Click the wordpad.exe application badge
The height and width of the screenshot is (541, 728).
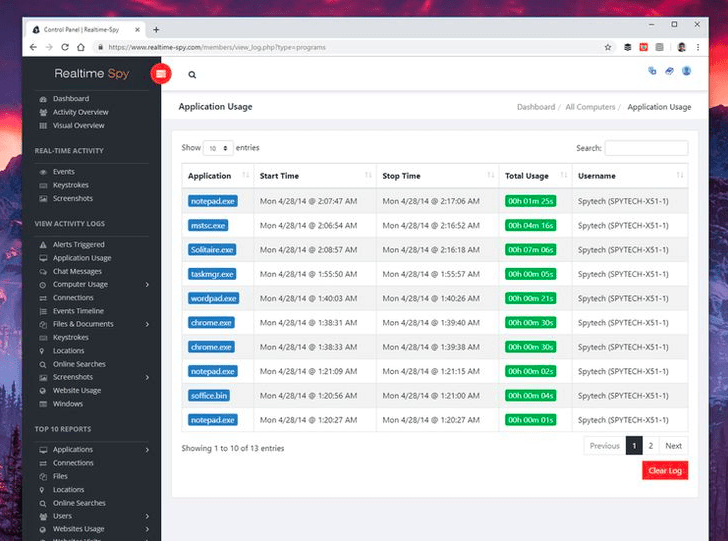214,298
